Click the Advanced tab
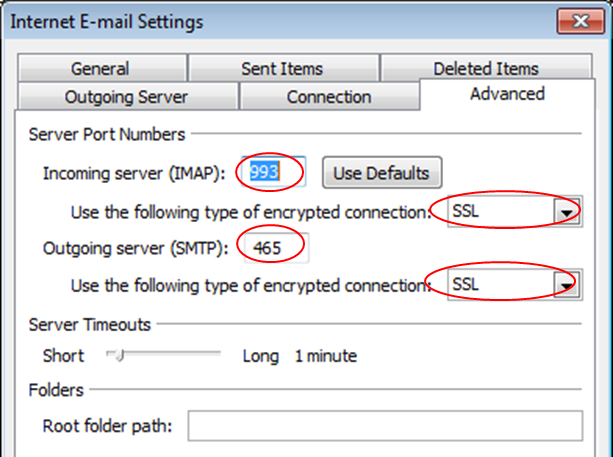This screenshot has width=613, height=457. click(x=507, y=94)
